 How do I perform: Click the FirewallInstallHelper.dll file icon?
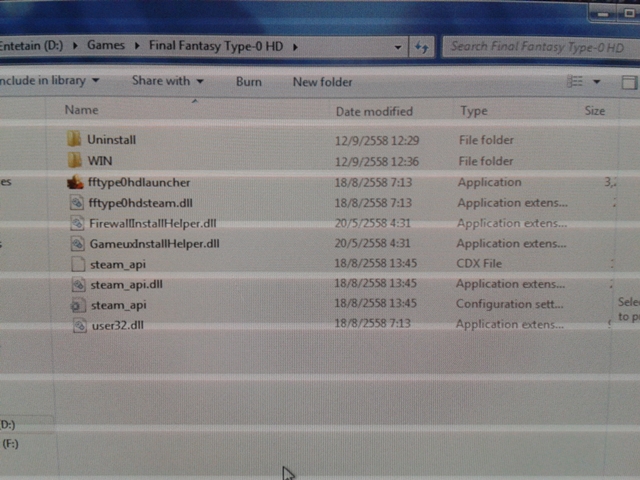coord(78,223)
